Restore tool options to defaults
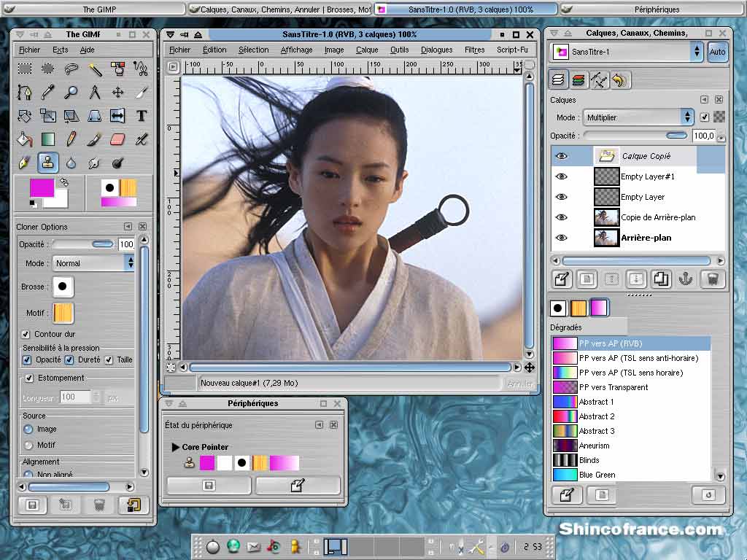 134,505
